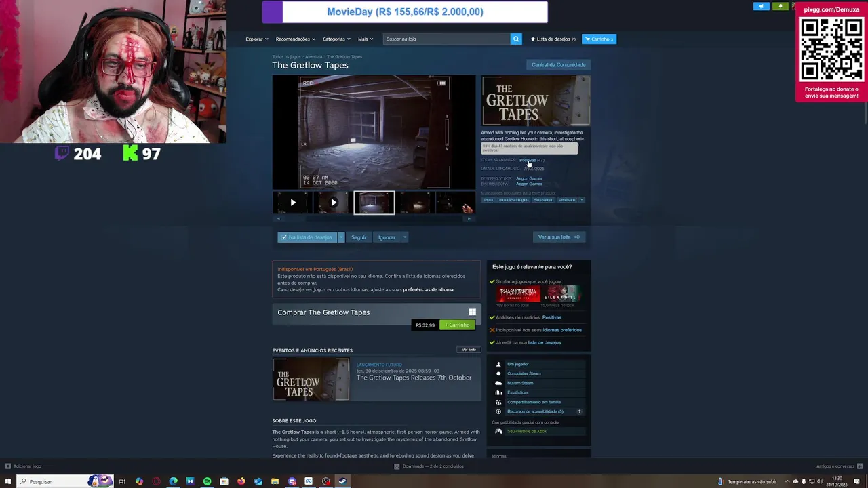
Task: Click the magnifier search button in store bar
Action: [x=516, y=39]
